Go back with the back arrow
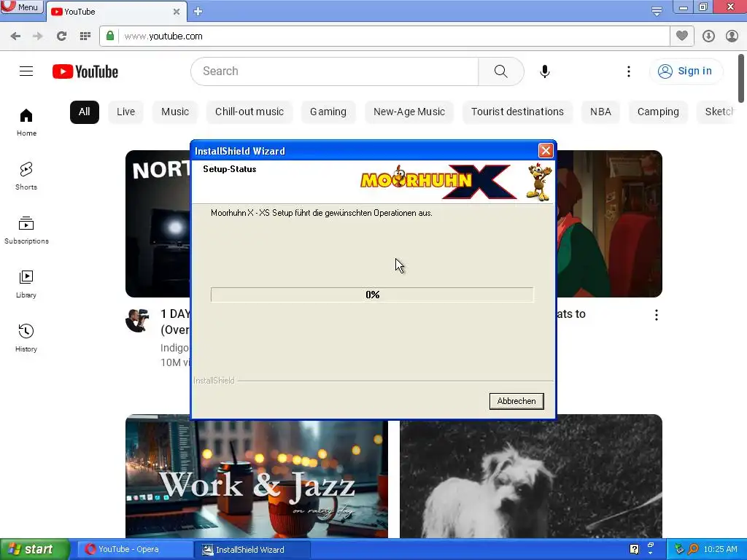 point(15,36)
